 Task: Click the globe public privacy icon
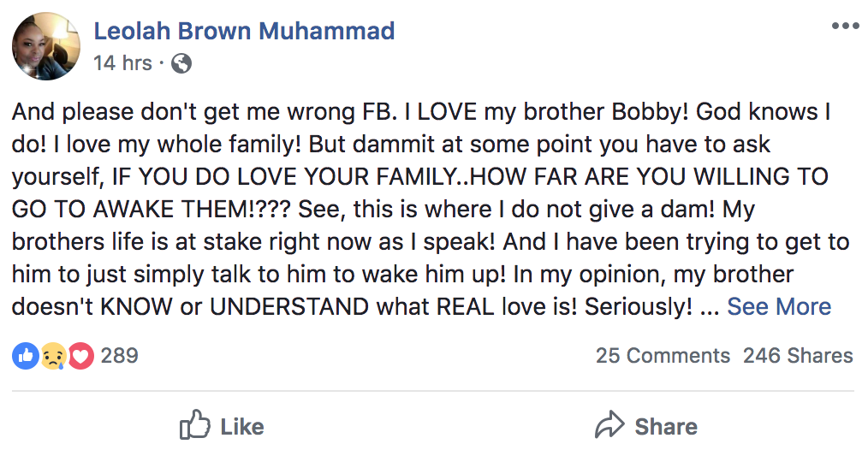(x=181, y=63)
